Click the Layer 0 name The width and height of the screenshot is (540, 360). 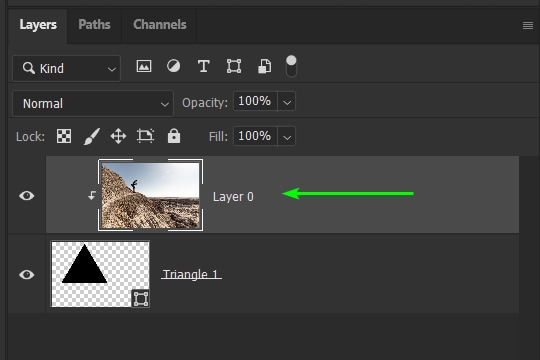click(x=233, y=197)
